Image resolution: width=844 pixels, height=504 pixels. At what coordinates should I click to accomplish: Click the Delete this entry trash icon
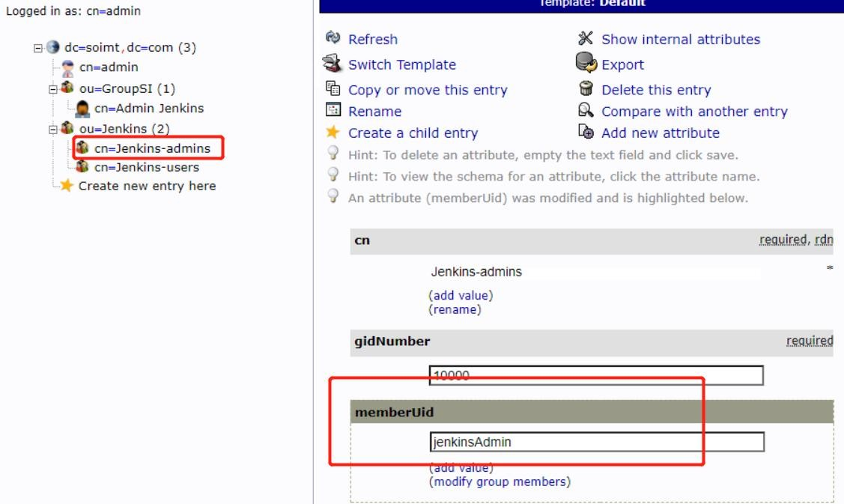(586, 90)
